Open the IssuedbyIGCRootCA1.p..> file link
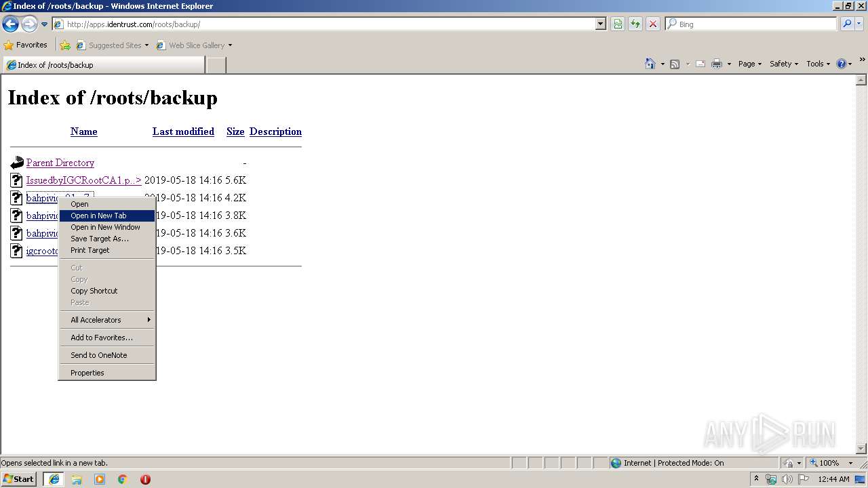This screenshot has width=868, height=488. tap(84, 180)
